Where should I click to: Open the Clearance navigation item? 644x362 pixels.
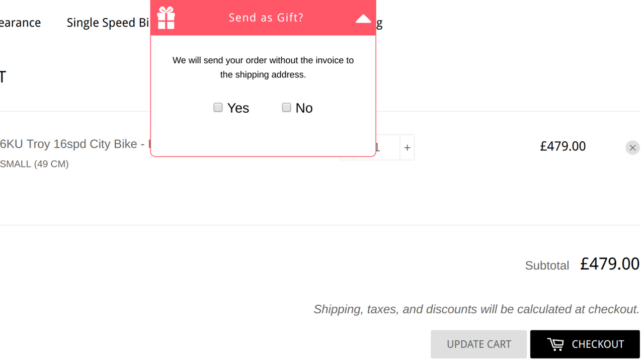(20, 22)
